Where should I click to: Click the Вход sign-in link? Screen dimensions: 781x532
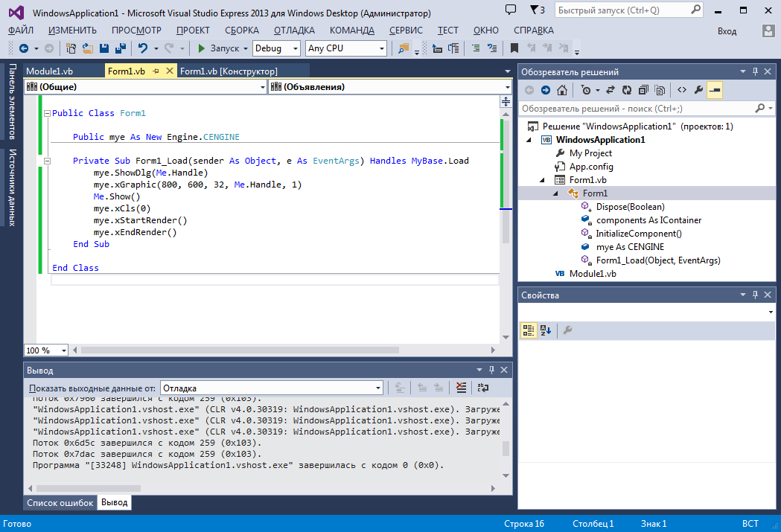coord(727,31)
